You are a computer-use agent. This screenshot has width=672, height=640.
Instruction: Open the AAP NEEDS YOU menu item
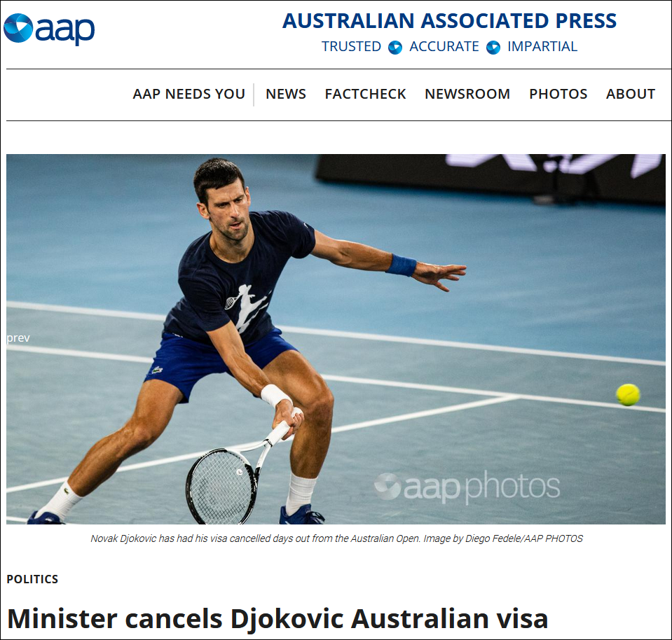(x=189, y=94)
